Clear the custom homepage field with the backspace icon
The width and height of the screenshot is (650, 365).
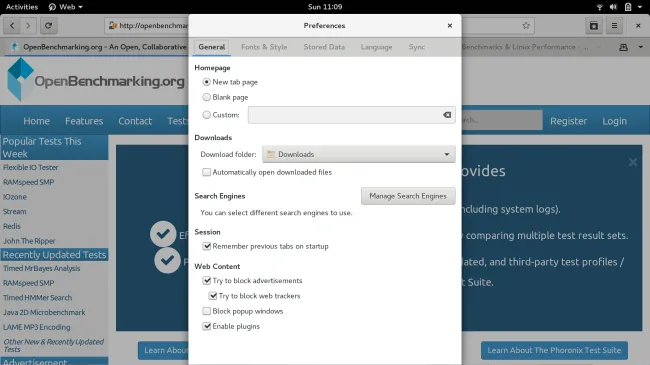coord(447,115)
